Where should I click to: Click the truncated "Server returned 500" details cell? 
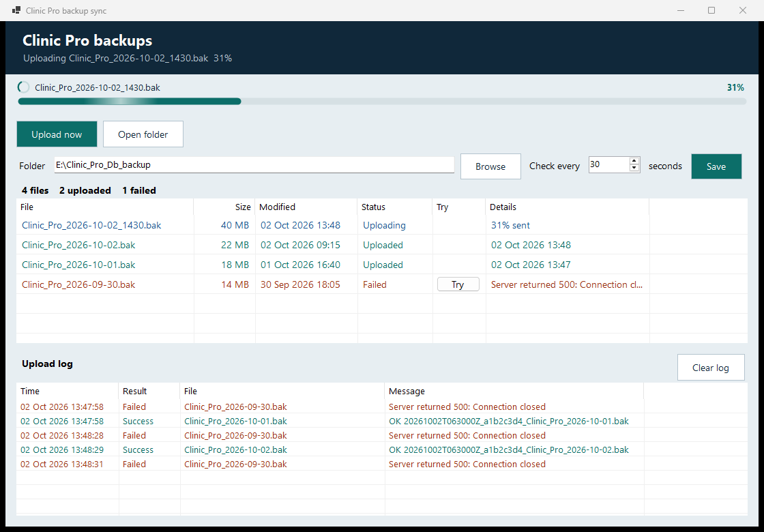[x=567, y=284]
